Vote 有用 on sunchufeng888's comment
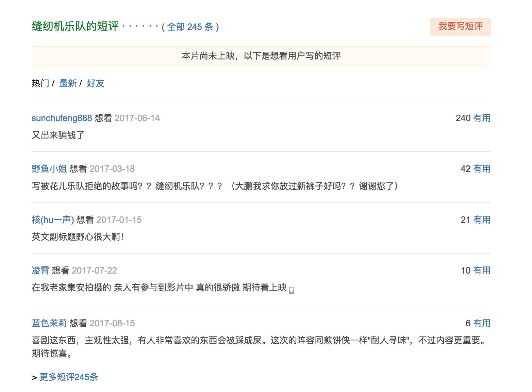Viewport: 532px width, 392px height. pyautogui.click(x=482, y=118)
